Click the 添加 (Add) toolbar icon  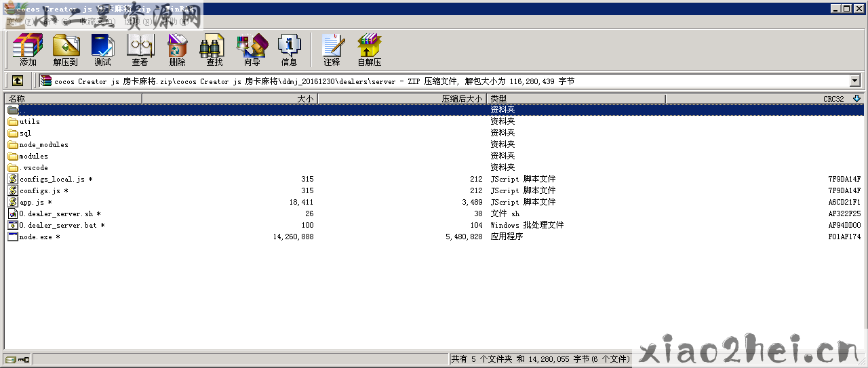point(28,45)
